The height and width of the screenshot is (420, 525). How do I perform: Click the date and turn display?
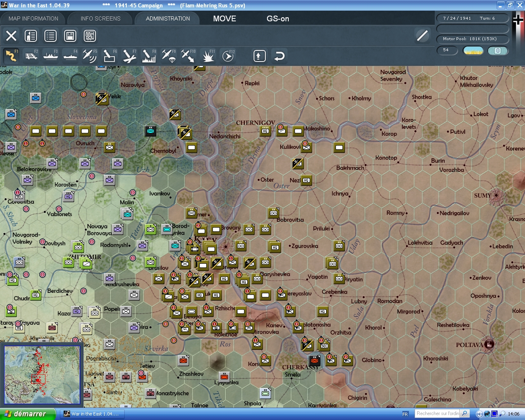click(472, 18)
